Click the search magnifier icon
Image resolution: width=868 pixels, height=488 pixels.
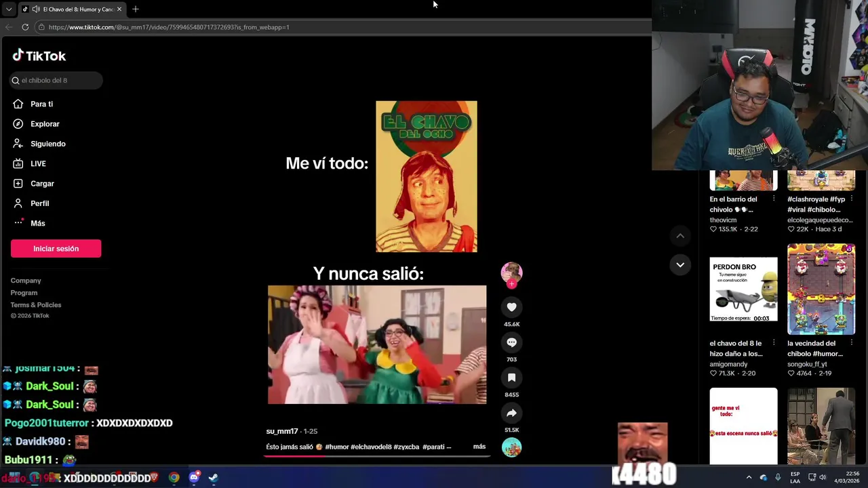(x=16, y=80)
